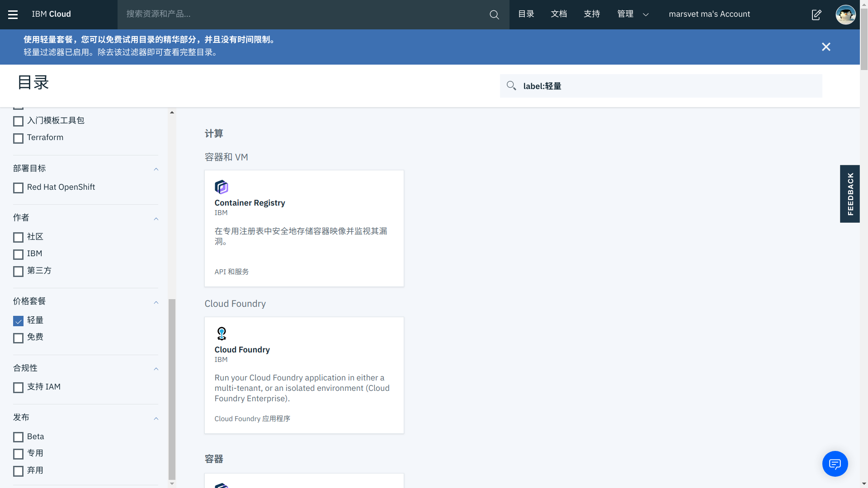Open the edit notes pencil icon
Screen dimensions: 868x488
pos(816,14)
